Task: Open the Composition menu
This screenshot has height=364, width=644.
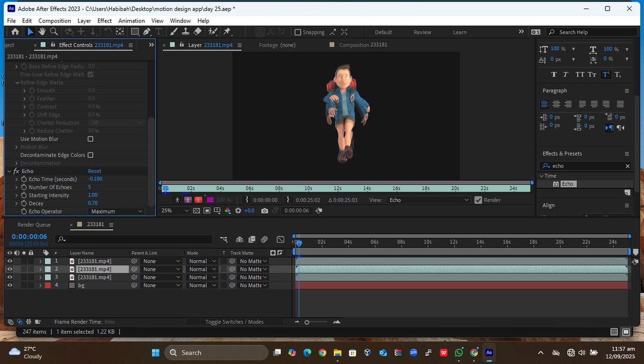Action: 55,20
